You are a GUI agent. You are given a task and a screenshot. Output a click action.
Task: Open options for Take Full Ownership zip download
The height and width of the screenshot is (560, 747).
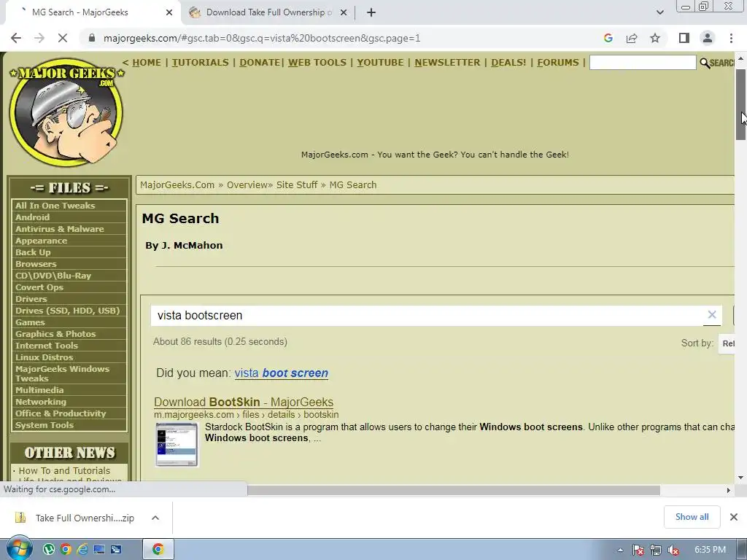[155, 518]
